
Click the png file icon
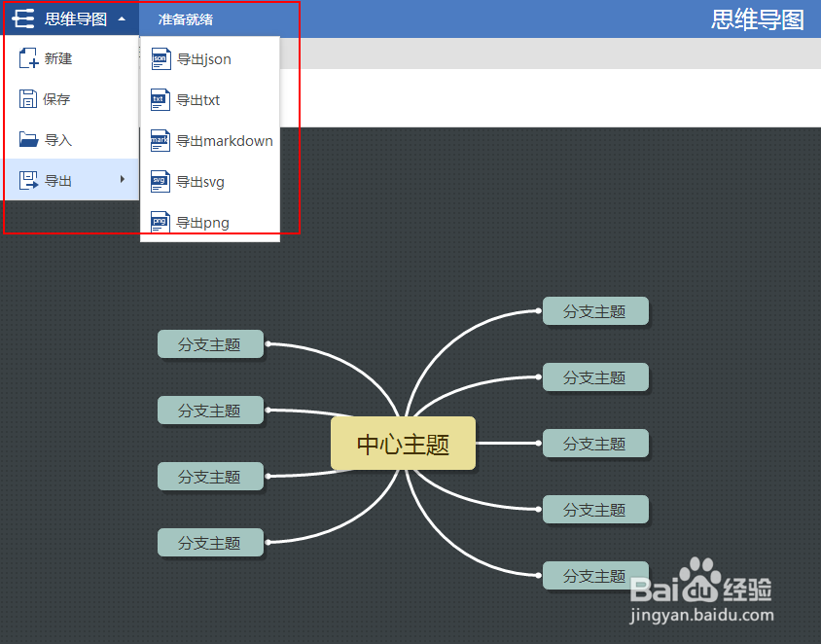[x=161, y=222]
